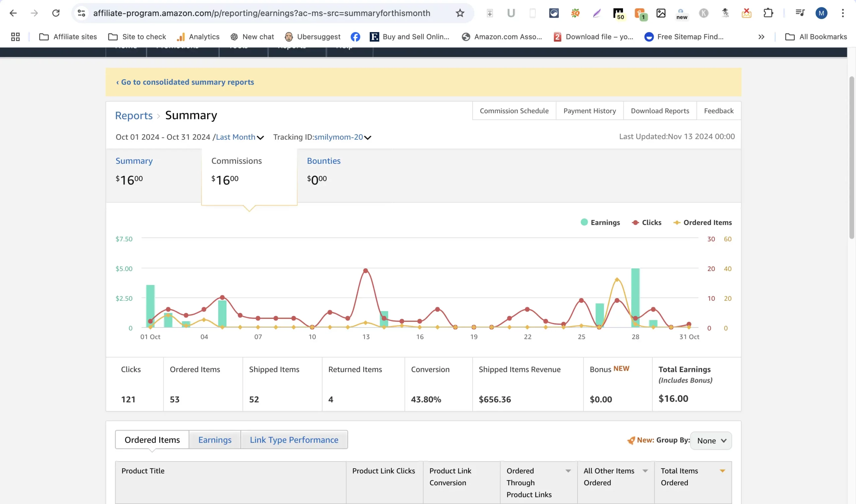Screen dimensions: 856x504
Task: Open the Affiliate sites bookmark folder
Action: 68,37
